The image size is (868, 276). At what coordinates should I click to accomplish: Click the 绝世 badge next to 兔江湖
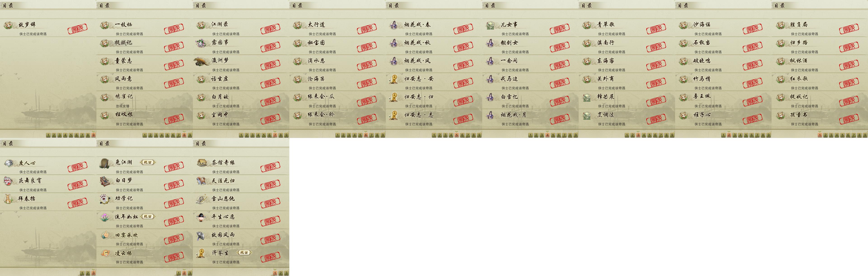click(x=147, y=163)
